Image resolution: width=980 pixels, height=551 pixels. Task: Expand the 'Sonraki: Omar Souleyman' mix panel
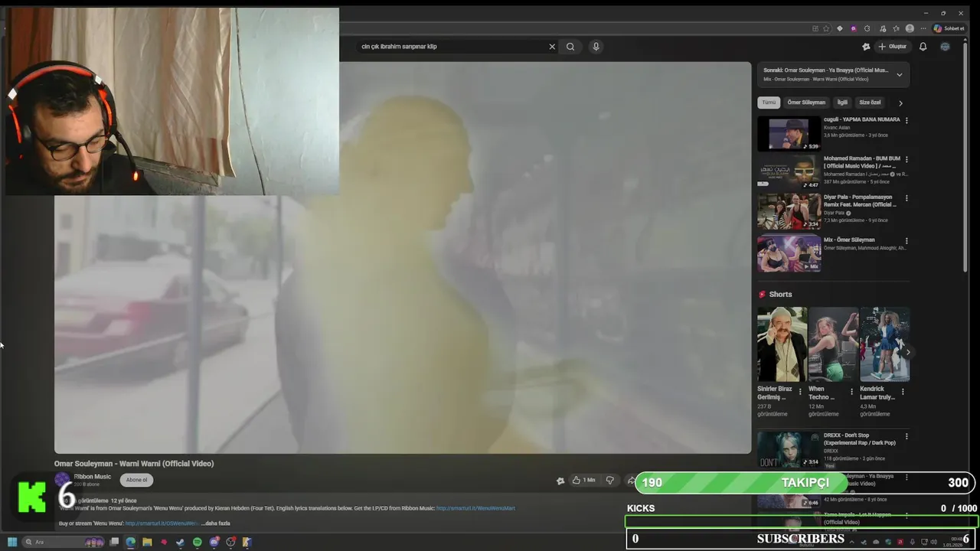(x=899, y=74)
